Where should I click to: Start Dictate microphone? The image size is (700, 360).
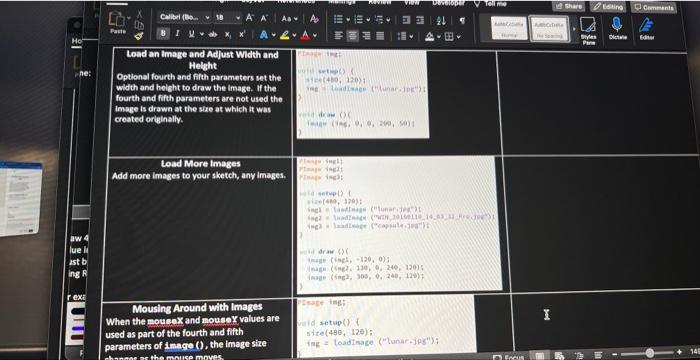[617, 29]
